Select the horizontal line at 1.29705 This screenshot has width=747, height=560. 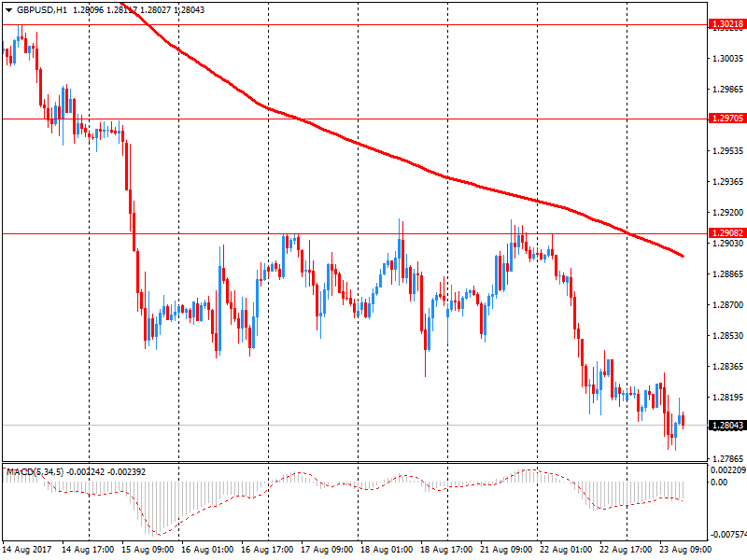click(355, 119)
